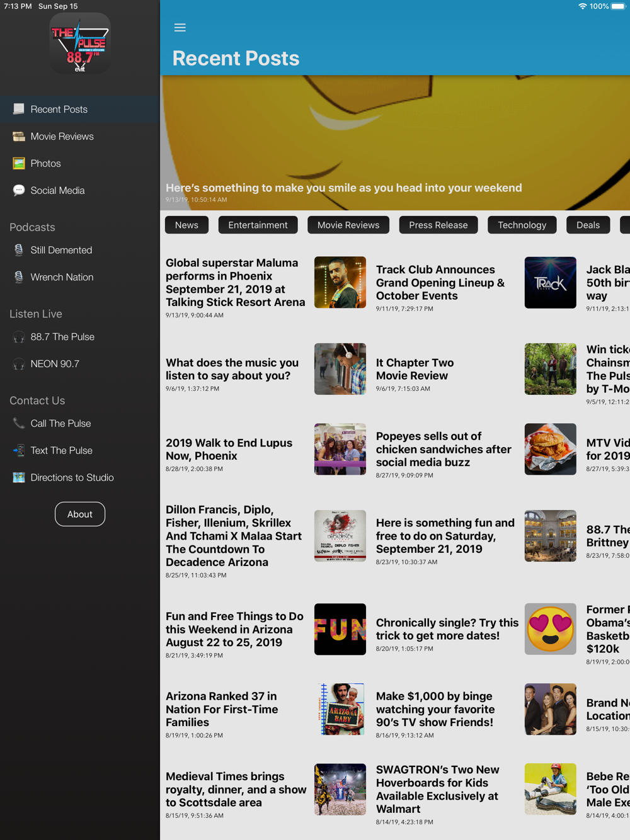The image size is (630, 840).
Task: Open the It Chapter Two review thumbnail
Action: click(551, 369)
